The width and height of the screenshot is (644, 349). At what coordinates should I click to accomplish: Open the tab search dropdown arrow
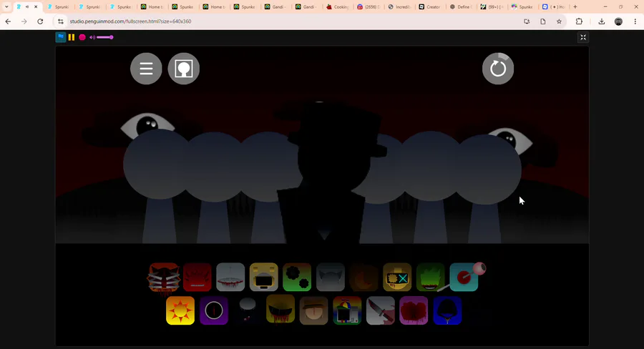pos(6,7)
